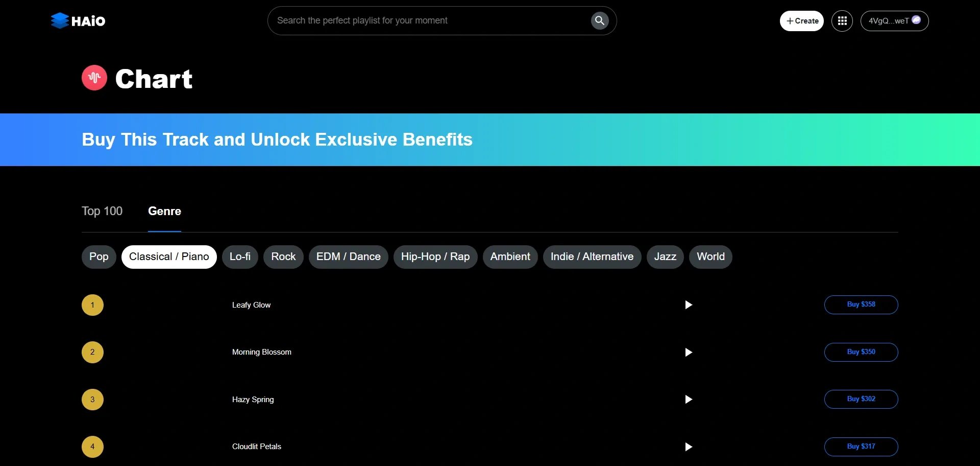The image size is (980, 466).
Task: Open the 4VgQ...weT wallet account menu
Action: click(x=894, y=21)
